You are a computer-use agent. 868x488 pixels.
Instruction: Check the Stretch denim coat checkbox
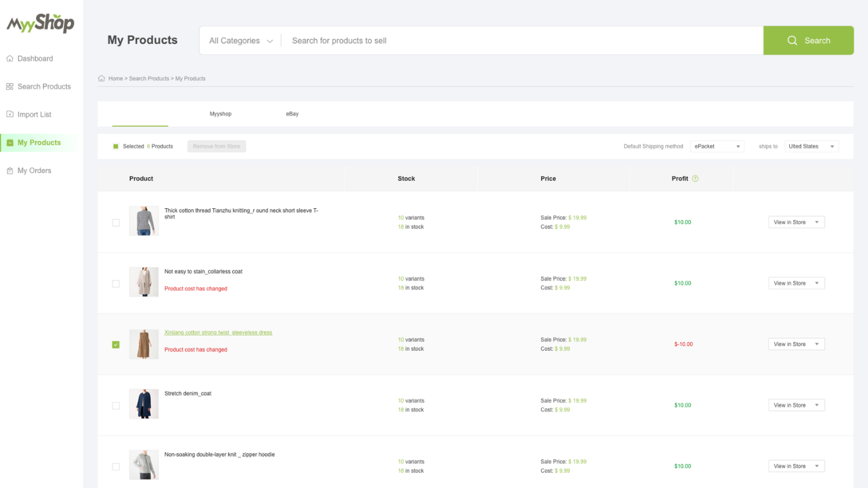(x=116, y=406)
